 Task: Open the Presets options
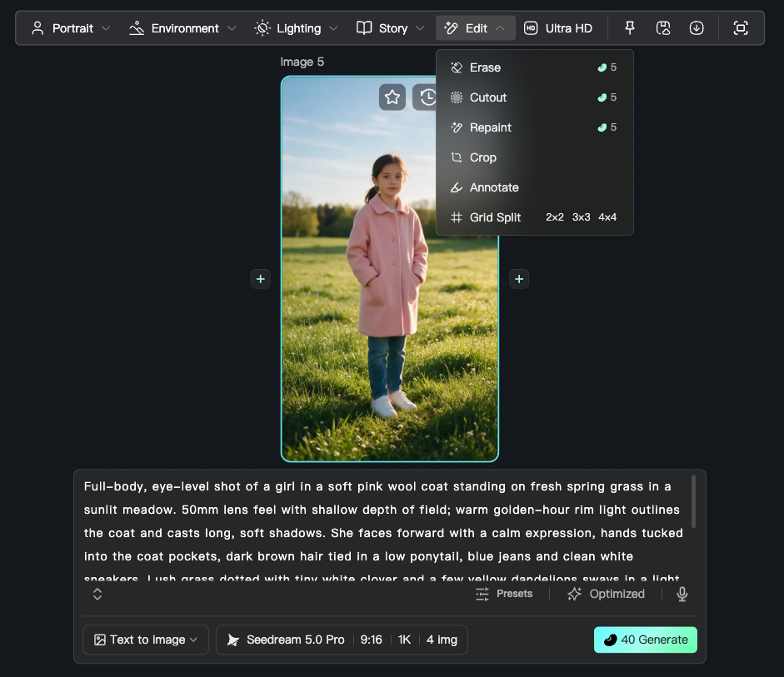pyautogui.click(x=504, y=594)
